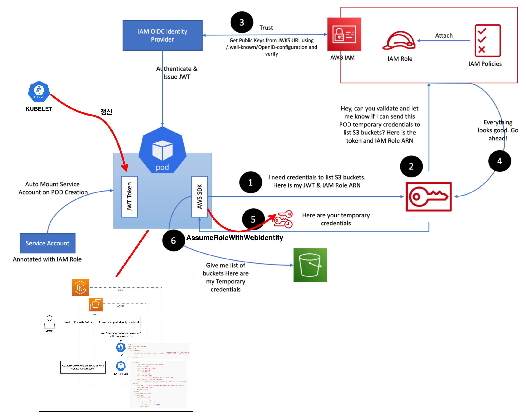Click the orange EKS icon in inset diagram
Screen dimensions: 526x420
[81, 287]
